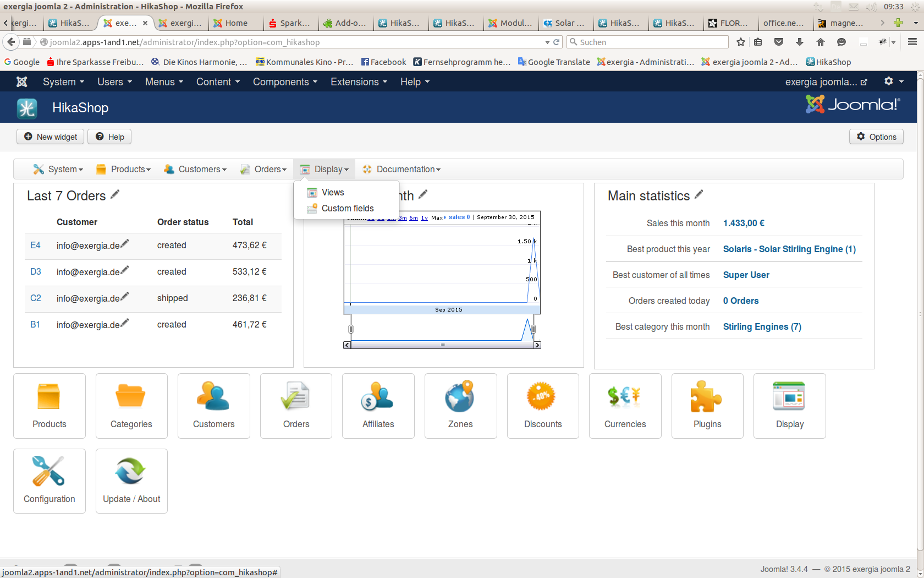
Task: Click the chart range right handle
Action: [x=533, y=329]
